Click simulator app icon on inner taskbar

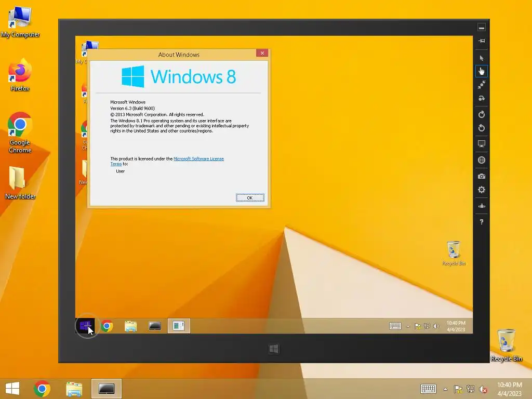(155, 326)
